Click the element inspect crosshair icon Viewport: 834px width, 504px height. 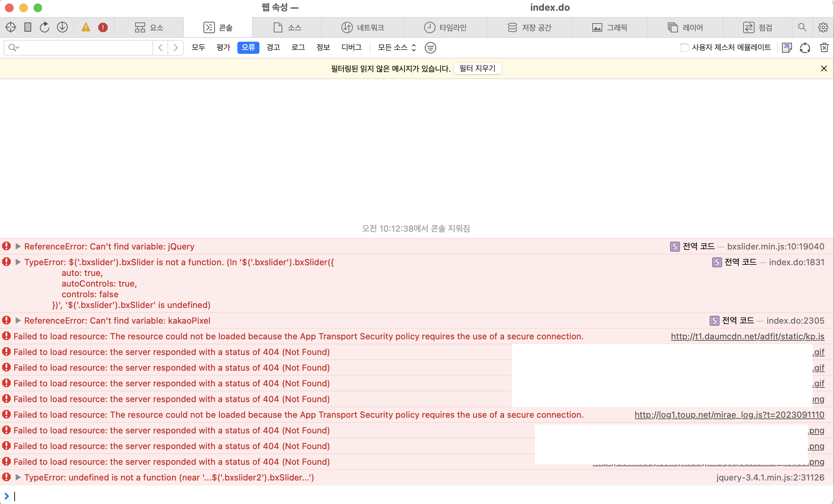coord(11,27)
